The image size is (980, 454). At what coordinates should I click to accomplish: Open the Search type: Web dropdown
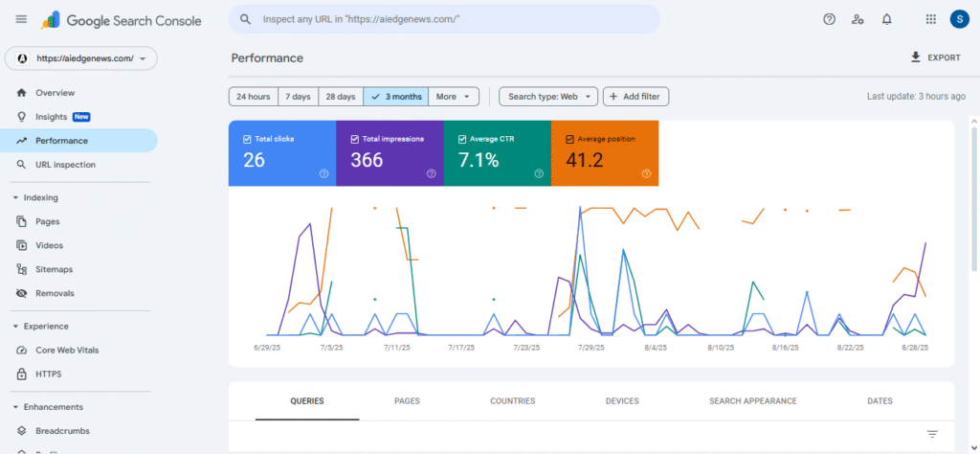[x=548, y=97]
